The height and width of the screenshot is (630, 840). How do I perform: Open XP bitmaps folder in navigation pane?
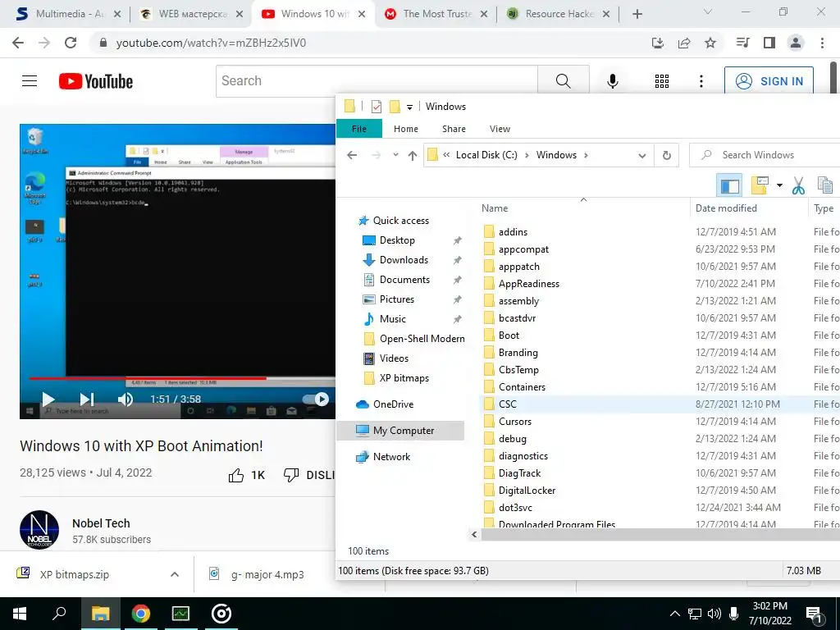(x=404, y=377)
